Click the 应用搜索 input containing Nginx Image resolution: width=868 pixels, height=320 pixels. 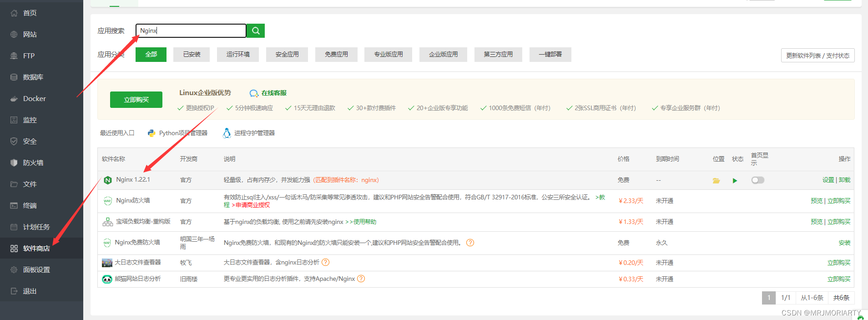coord(191,30)
